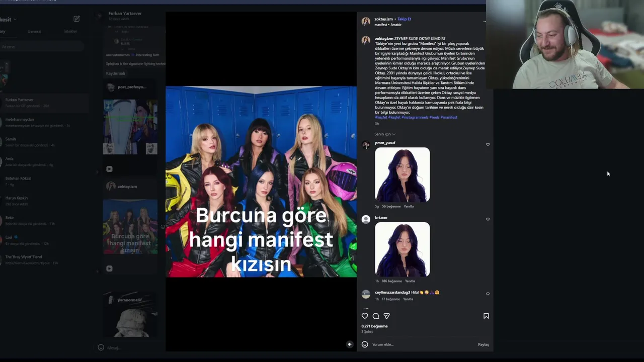Click Yanıtla under brt.exe's comment
Viewport: 644px width, 362px height.
click(410, 281)
